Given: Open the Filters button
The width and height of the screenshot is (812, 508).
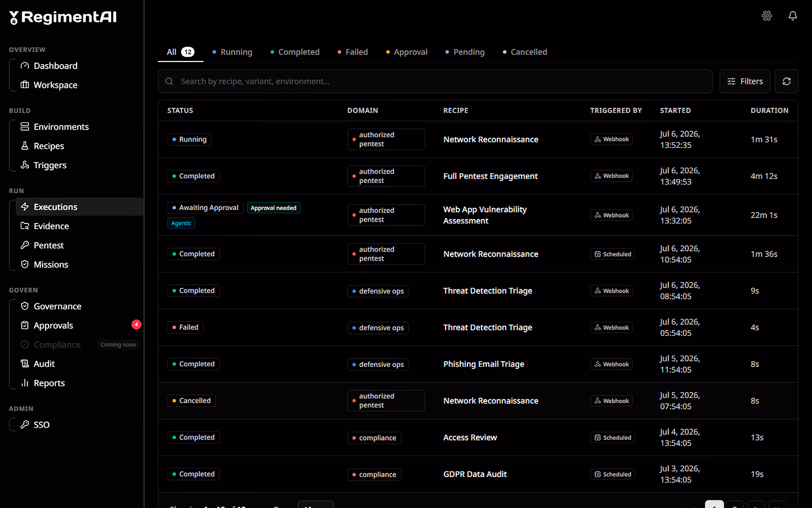Looking at the screenshot, I should (x=745, y=81).
